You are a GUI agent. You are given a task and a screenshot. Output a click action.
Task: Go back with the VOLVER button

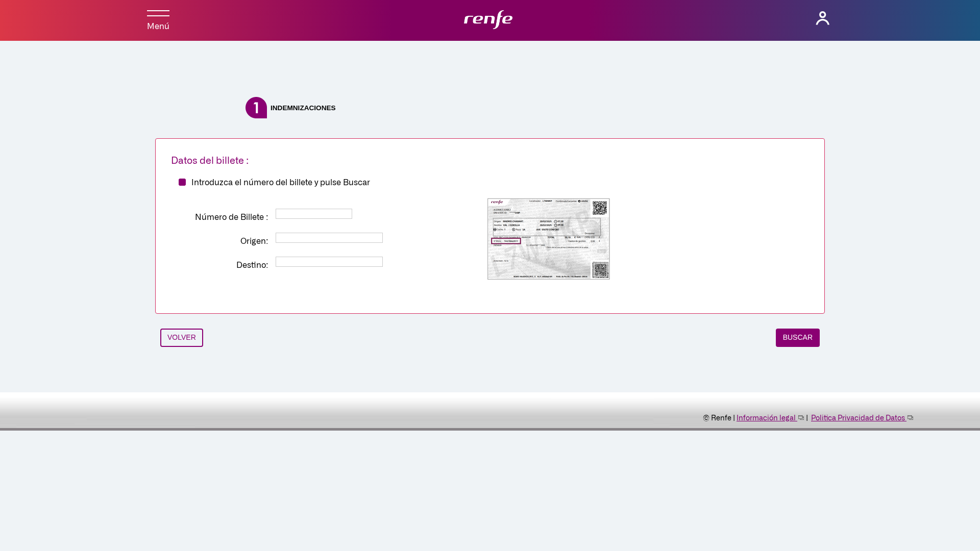pyautogui.click(x=182, y=338)
